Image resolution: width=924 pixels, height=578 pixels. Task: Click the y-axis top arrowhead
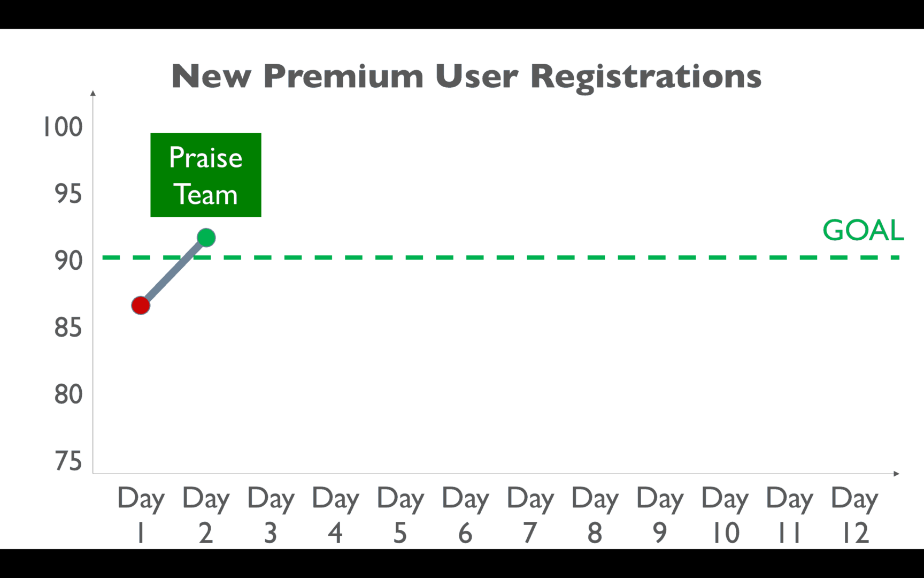coord(93,93)
